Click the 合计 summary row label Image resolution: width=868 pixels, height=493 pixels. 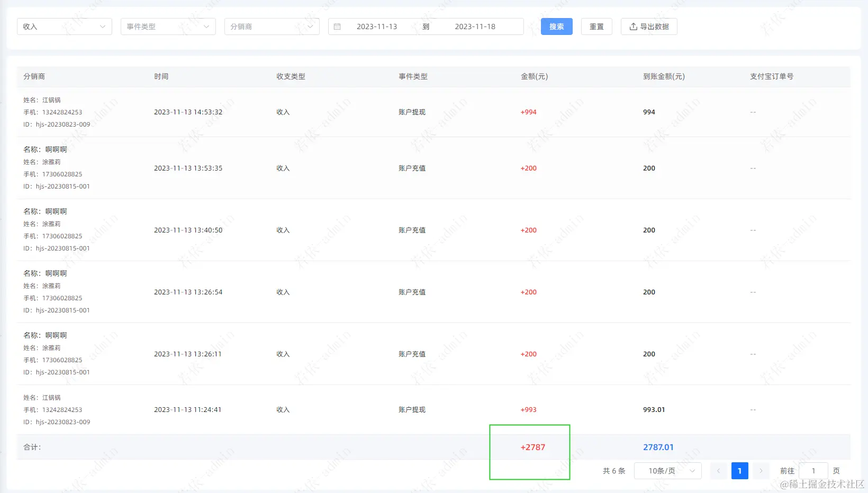pos(32,447)
